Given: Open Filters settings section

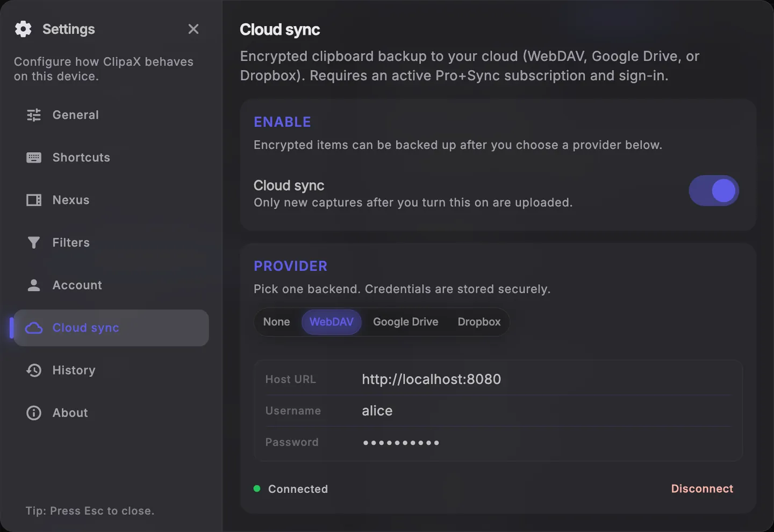Looking at the screenshot, I should (111, 243).
